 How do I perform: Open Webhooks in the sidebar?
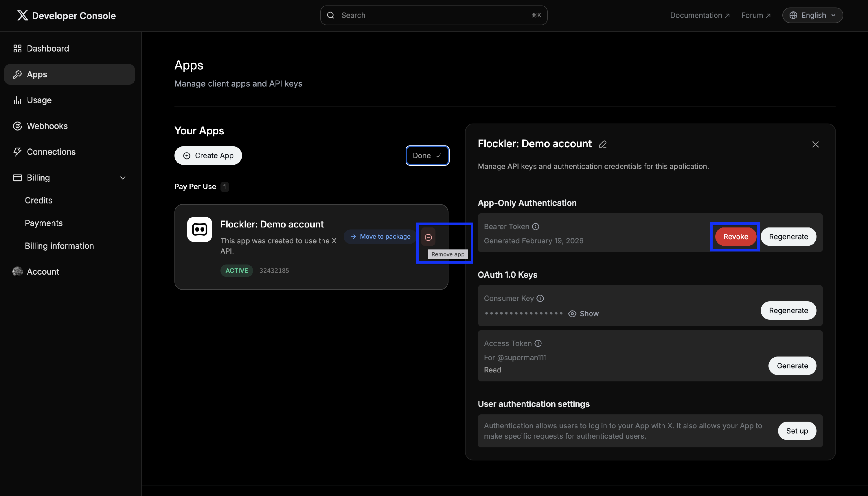tap(47, 126)
